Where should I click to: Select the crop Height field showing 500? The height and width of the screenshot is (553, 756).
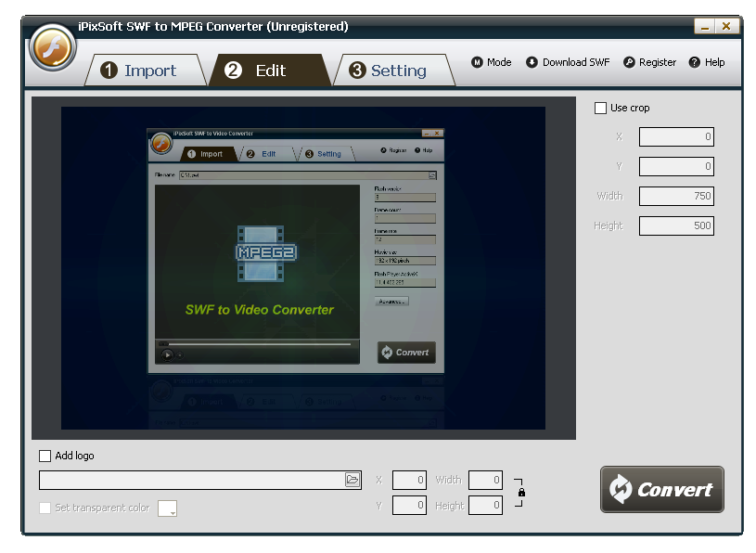pyautogui.click(x=675, y=225)
